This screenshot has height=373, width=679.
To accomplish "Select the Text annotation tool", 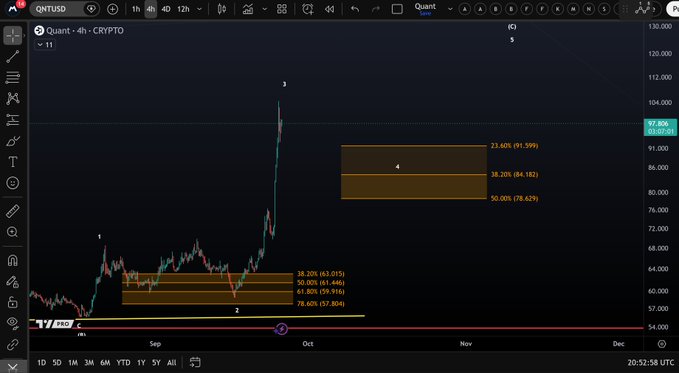I will pos(13,162).
